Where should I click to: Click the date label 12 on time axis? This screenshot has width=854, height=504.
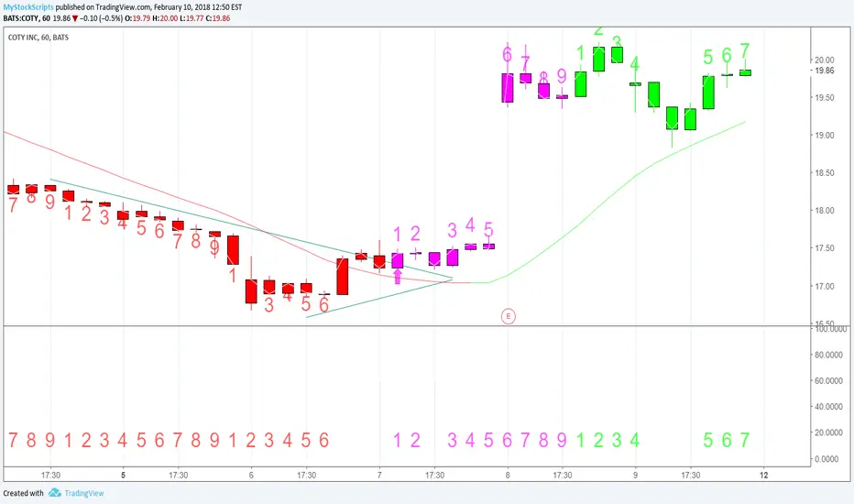click(764, 475)
